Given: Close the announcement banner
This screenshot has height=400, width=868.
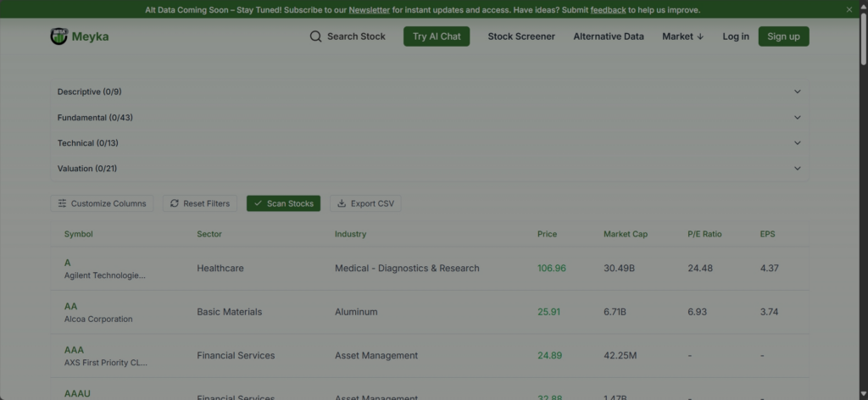Looking at the screenshot, I should pyautogui.click(x=849, y=9).
